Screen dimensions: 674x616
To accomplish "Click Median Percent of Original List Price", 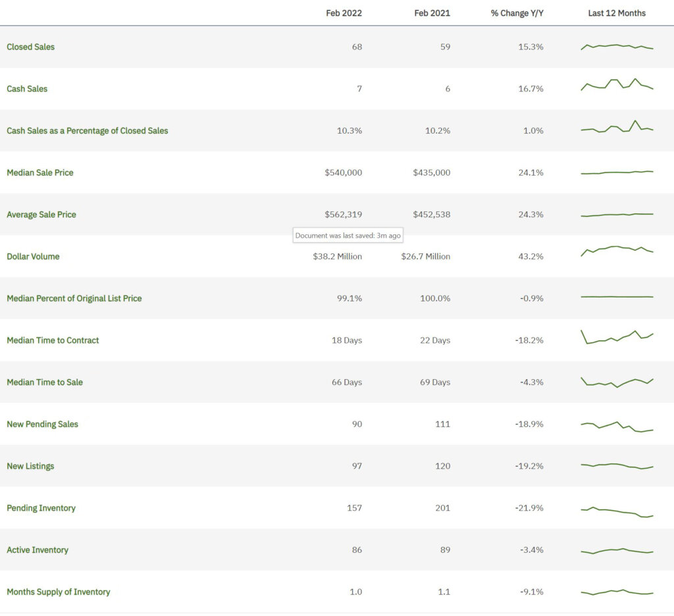I will click(x=74, y=298).
